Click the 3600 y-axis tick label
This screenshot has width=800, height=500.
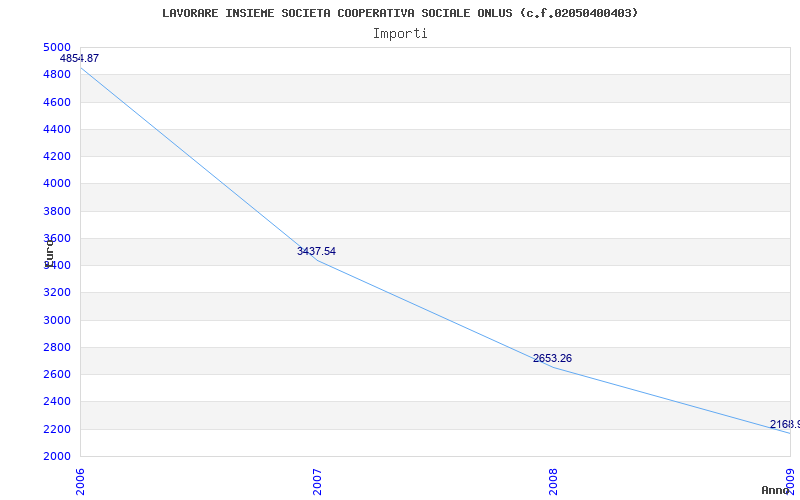point(57,238)
